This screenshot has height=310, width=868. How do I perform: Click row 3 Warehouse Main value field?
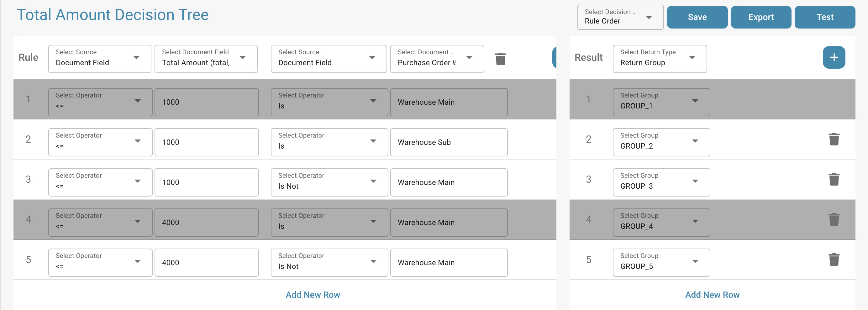click(449, 182)
